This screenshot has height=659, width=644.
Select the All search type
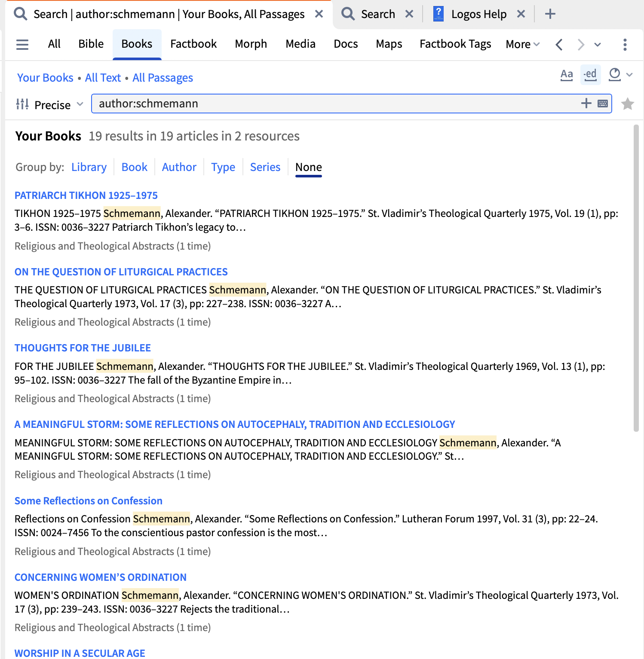point(54,44)
